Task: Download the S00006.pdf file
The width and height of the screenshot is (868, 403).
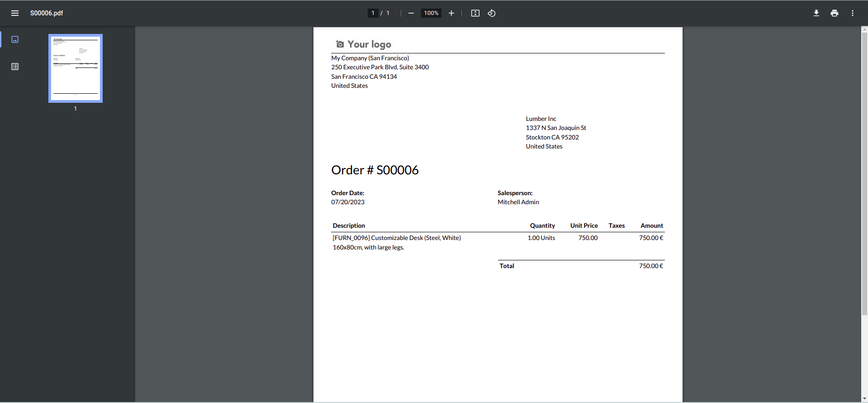Action: pos(816,13)
